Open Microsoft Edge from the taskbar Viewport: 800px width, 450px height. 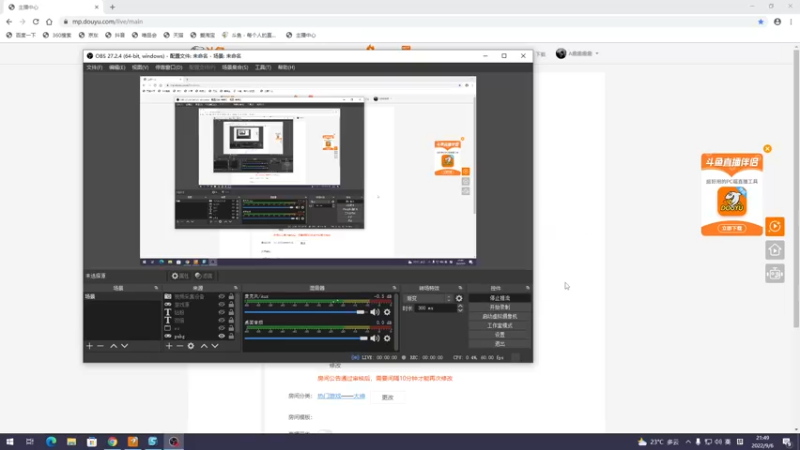51,442
